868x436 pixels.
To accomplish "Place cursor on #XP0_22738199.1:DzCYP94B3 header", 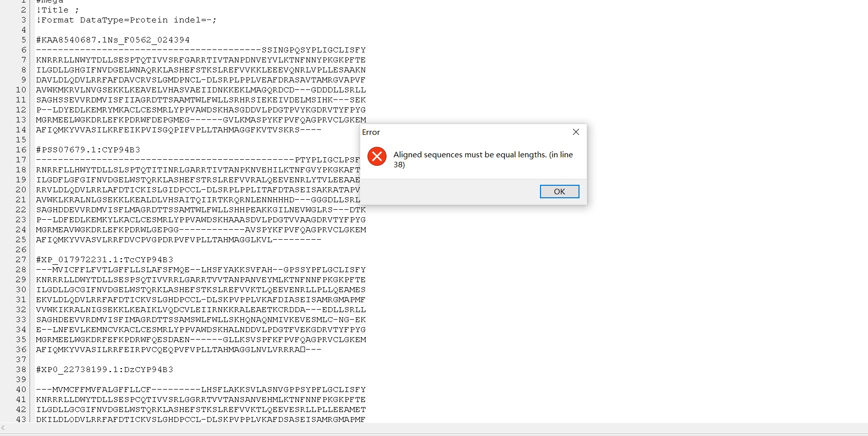I will 104,370.
